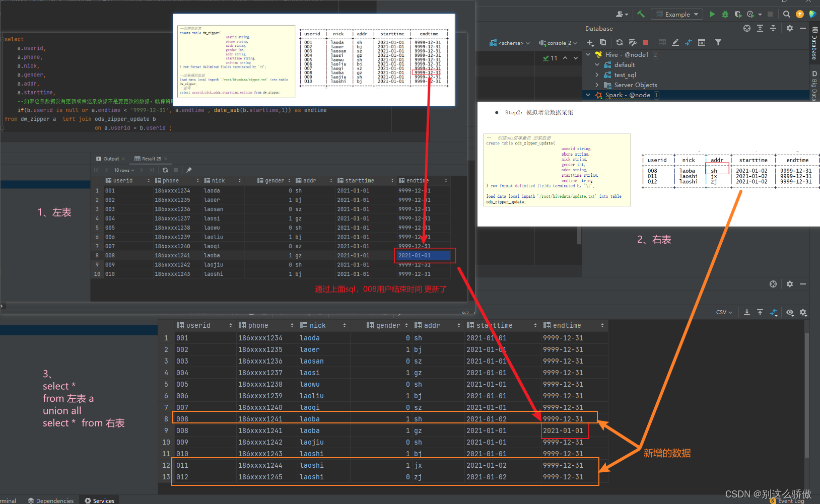Image resolution: width=820 pixels, height=504 pixels.
Task: Open the Database side tool window tab
Action: point(814,43)
